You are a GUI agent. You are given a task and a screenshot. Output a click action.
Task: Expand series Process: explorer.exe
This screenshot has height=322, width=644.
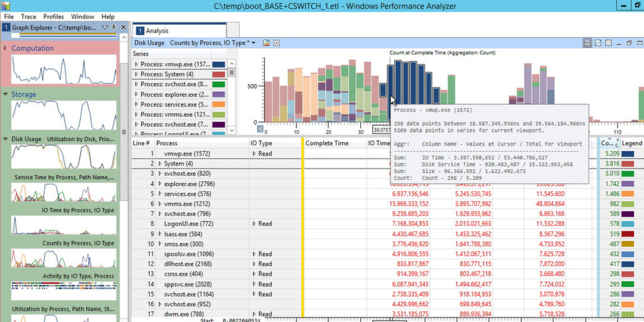[x=137, y=94]
